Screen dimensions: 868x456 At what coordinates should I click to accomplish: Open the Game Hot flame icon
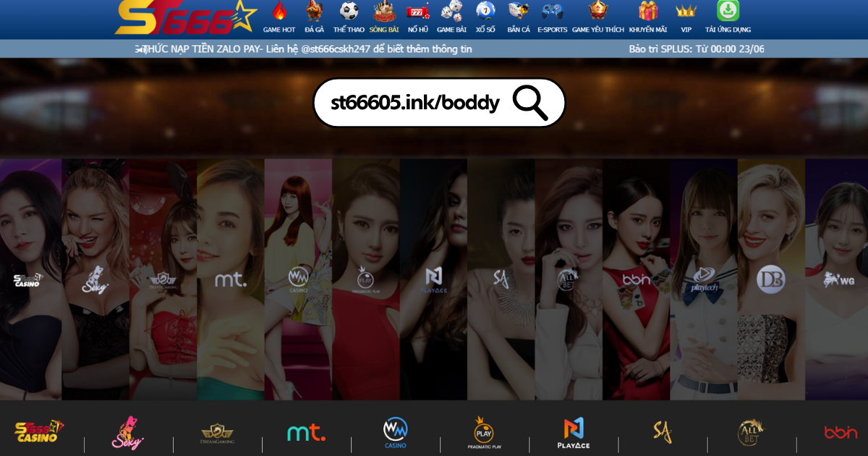click(279, 12)
